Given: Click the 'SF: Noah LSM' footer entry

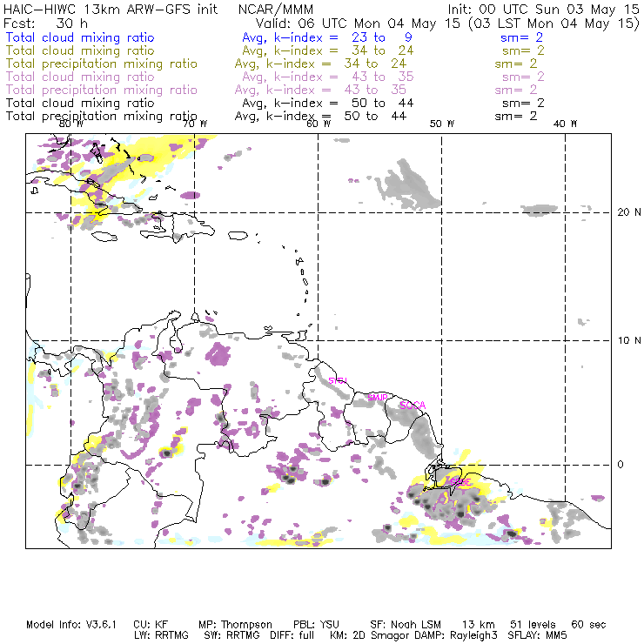Looking at the screenshot, I should [x=406, y=625].
